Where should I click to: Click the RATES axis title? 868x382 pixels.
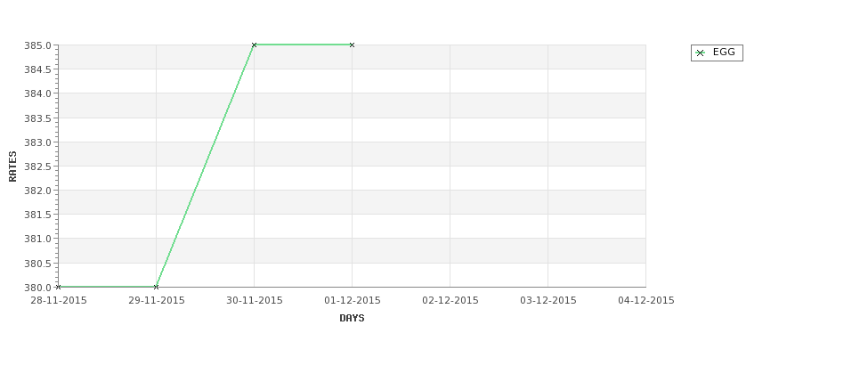point(12,167)
